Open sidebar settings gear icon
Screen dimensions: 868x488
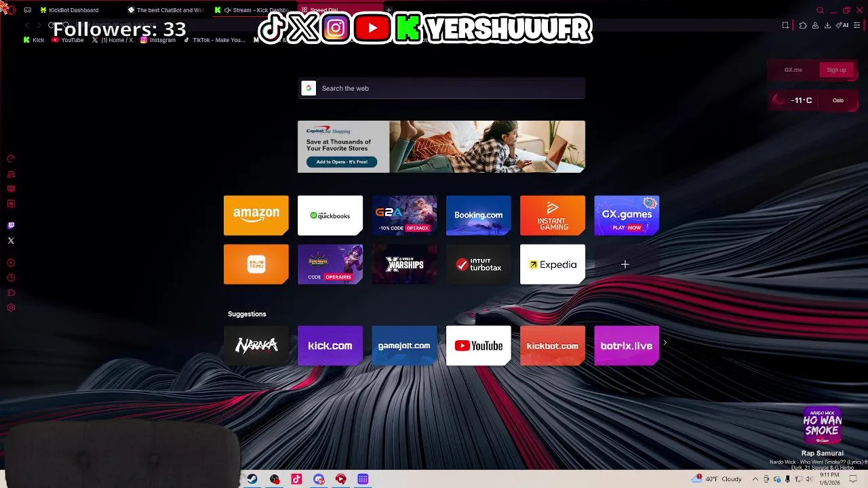coord(11,308)
